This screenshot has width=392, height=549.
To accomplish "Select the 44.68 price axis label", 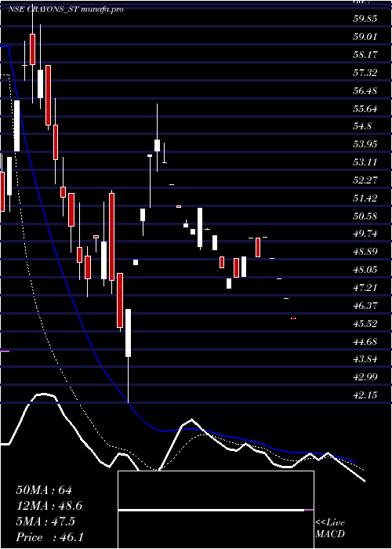I will (365, 341).
